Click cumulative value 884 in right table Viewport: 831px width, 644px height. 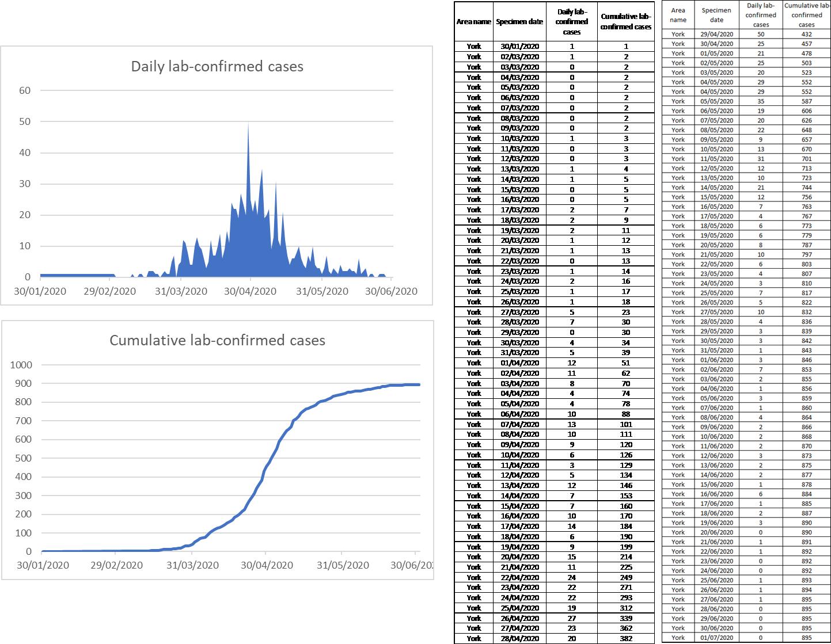[806, 494]
